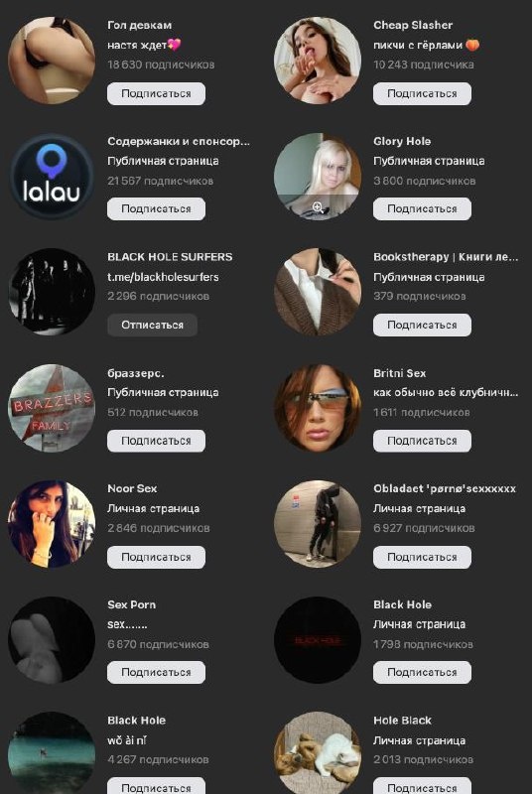
Task: Subscribe to the Glory Hole page
Action: 422,209
